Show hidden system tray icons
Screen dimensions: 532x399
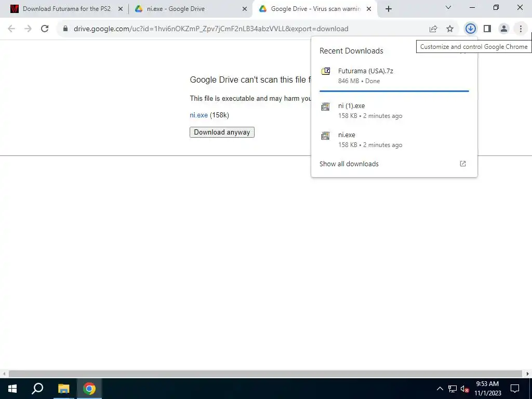point(440,389)
